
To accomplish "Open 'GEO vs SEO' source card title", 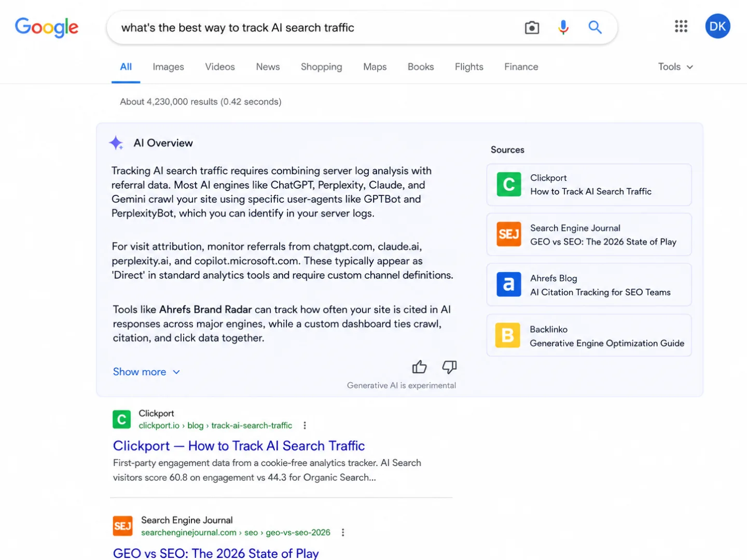I will click(603, 242).
